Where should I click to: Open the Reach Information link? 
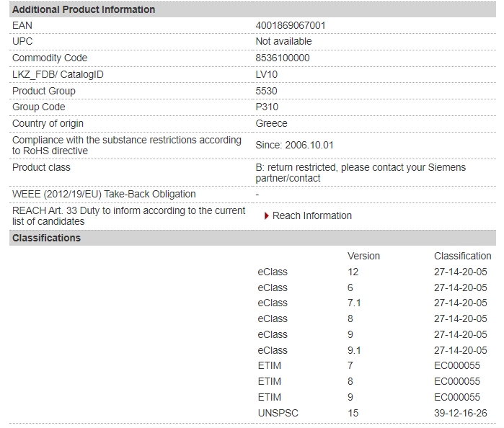pos(311,216)
